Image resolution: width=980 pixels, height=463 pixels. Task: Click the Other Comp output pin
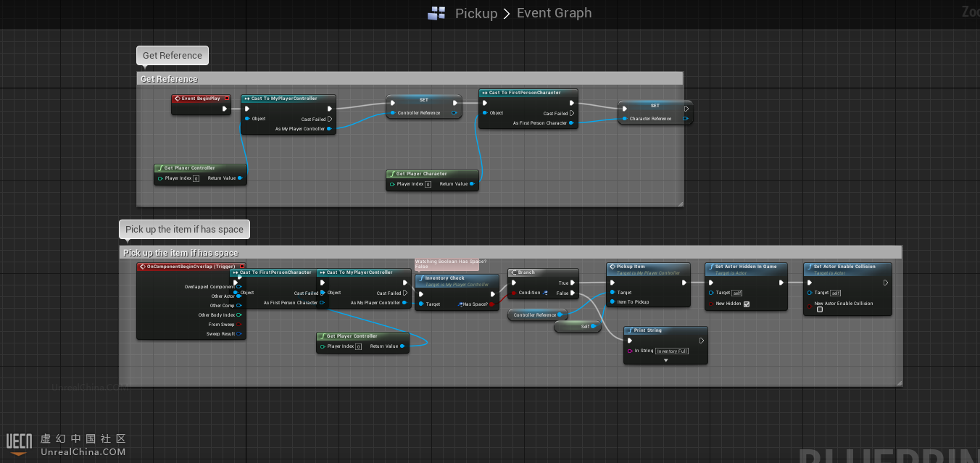[x=239, y=306]
